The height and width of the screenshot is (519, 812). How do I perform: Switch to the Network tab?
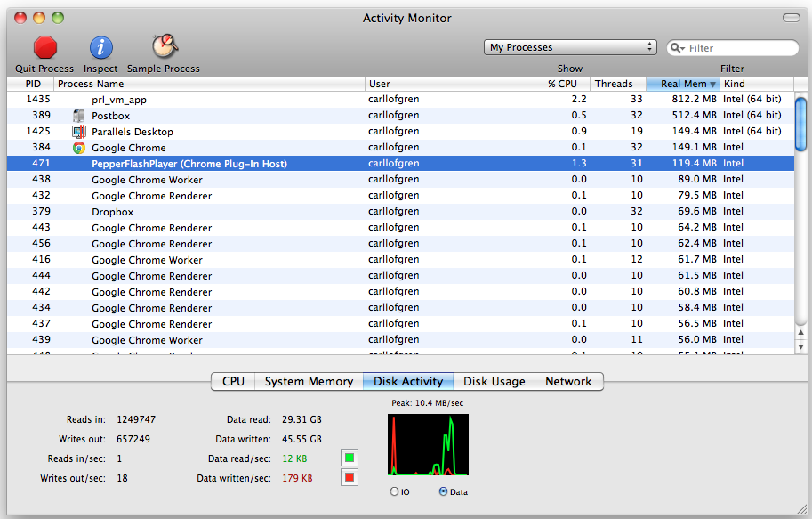pyautogui.click(x=568, y=382)
